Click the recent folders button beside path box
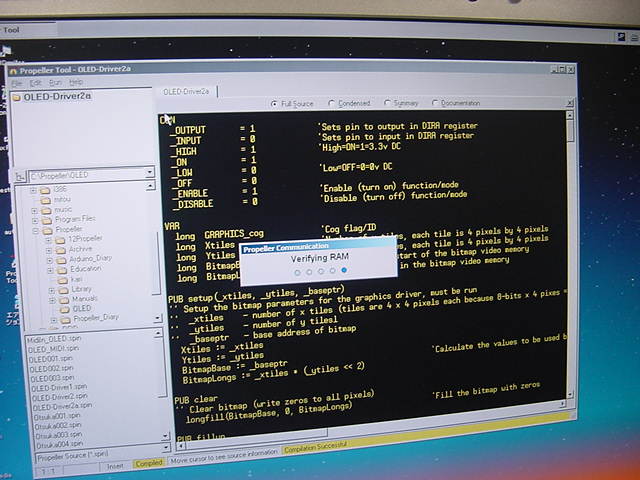The image size is (640, 480). point(20,177)
